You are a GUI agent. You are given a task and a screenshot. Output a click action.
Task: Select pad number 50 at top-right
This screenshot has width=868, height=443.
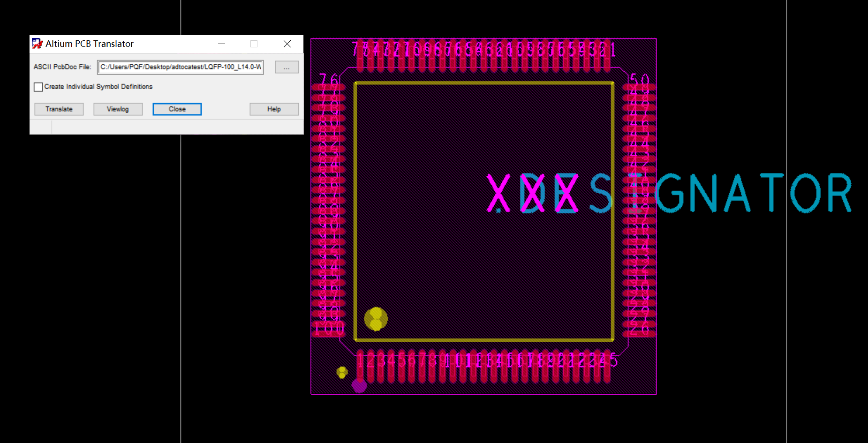[x=639, y=80]
